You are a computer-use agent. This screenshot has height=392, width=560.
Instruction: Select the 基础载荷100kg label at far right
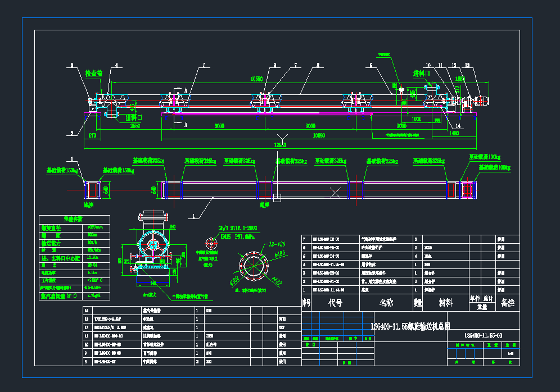click(x=494, y=168)
